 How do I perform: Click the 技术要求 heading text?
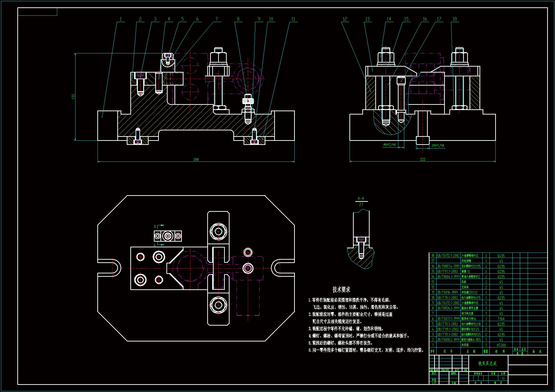[x=341, y=289]
